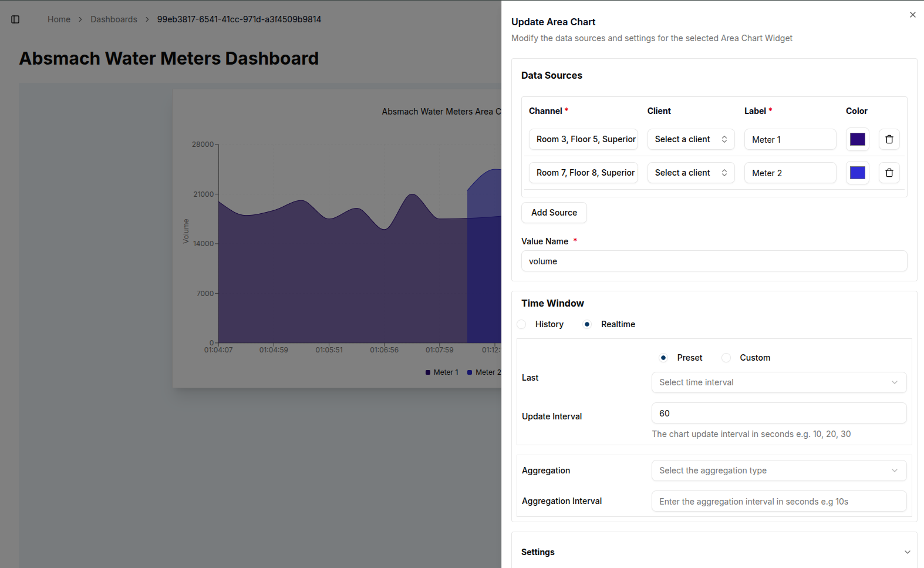Choose the Preset interval radio button
The width and height of the screenshot is (924, 568).
point(663,358)
